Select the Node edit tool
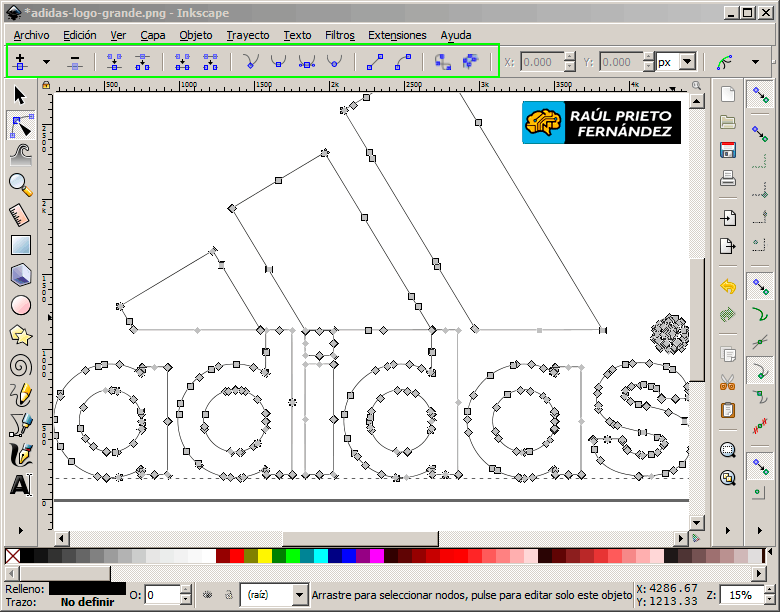Viewport: 780px width, 612px height. pos(20,125)
